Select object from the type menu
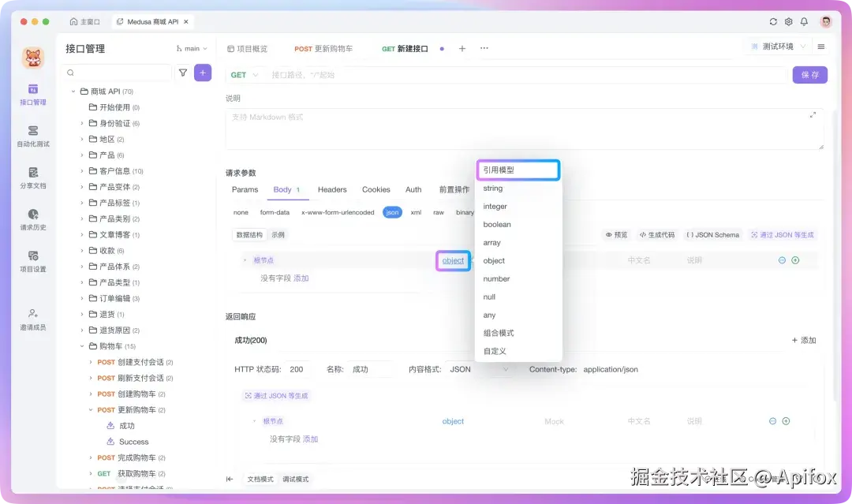The width and height of the screenshot is (852, 504). click(x=494, y=260)
